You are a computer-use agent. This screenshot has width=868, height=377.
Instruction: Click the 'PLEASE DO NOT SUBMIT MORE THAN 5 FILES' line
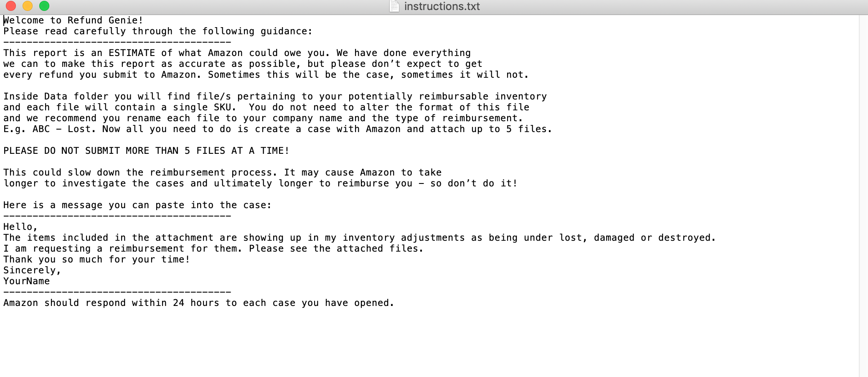(146, 151)
